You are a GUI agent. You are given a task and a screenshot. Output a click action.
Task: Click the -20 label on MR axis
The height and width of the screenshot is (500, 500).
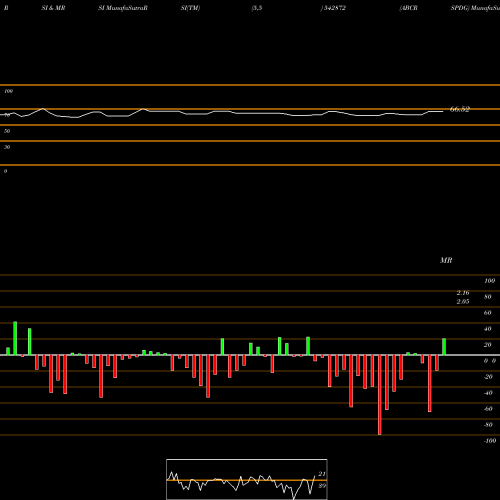[488, 377]
